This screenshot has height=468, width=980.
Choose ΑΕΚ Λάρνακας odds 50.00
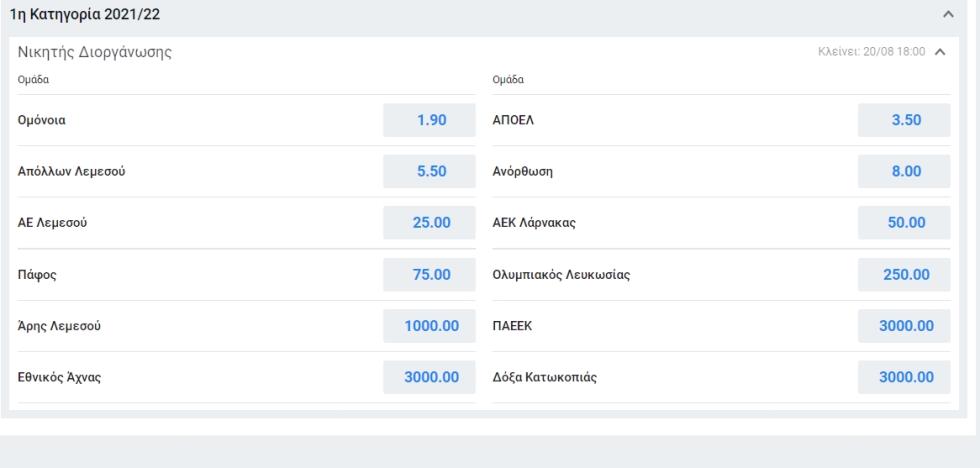[904, 222]
